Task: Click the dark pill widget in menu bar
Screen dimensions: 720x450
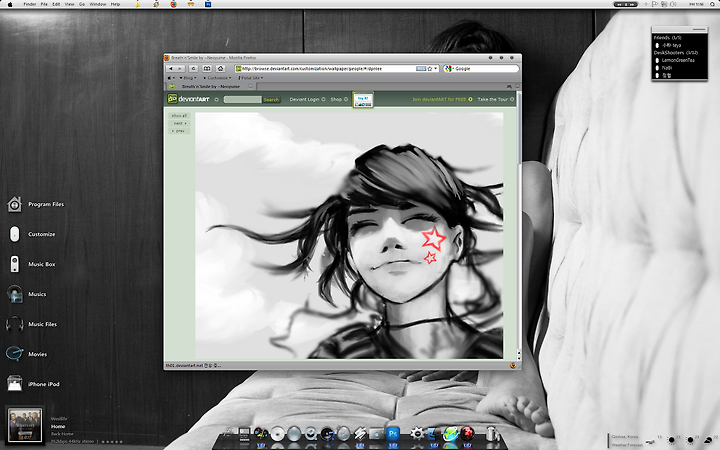Action: point(626,4)
